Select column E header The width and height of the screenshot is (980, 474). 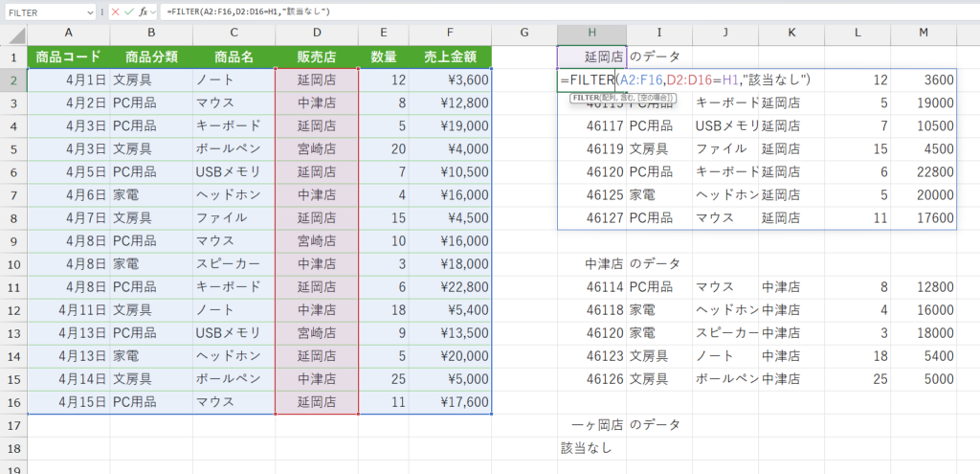tap(384, 34)
